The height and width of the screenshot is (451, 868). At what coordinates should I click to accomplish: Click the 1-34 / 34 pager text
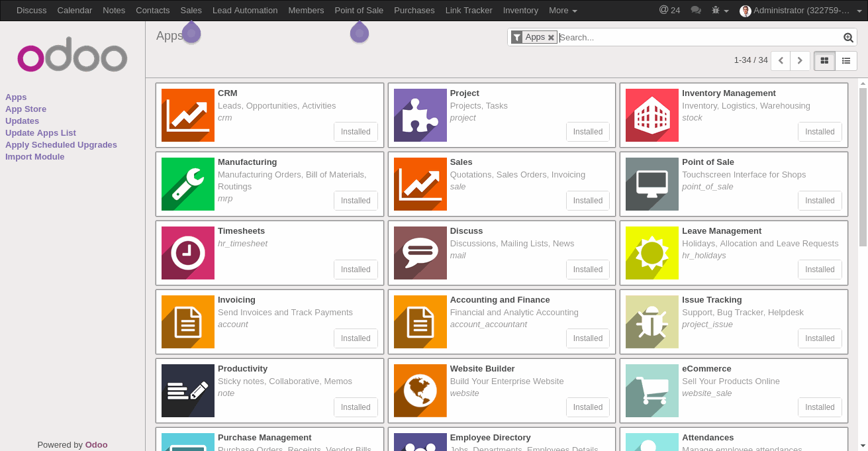(751, 60)
